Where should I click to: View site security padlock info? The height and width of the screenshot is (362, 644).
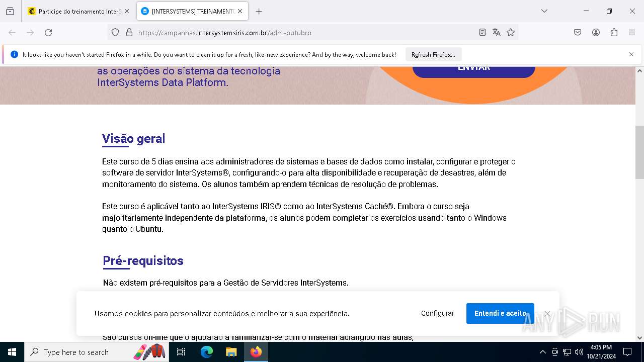[129, 33]
